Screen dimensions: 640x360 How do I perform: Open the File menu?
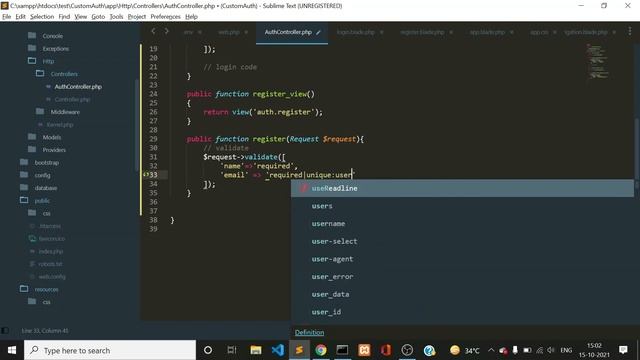(7, 17)
